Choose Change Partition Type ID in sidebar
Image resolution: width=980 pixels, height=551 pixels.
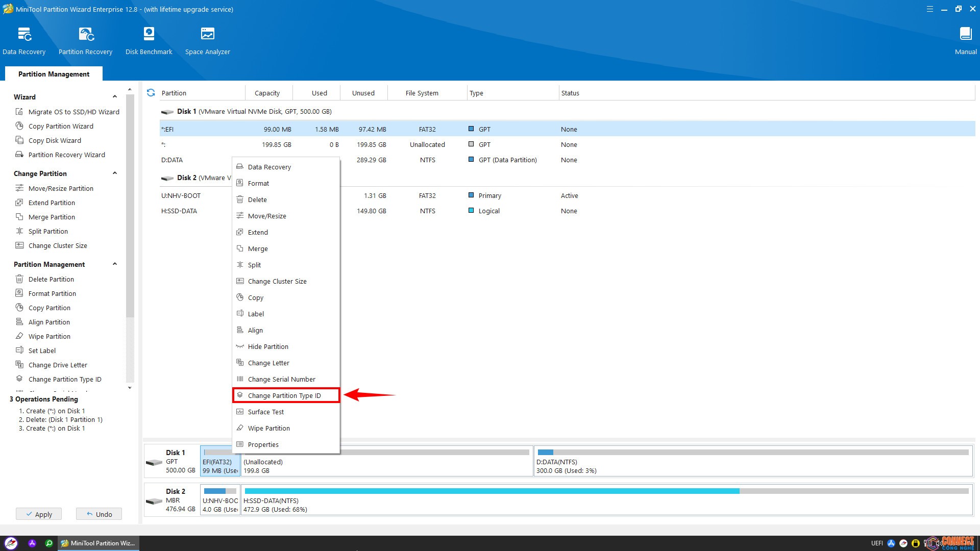pos(59,379)
